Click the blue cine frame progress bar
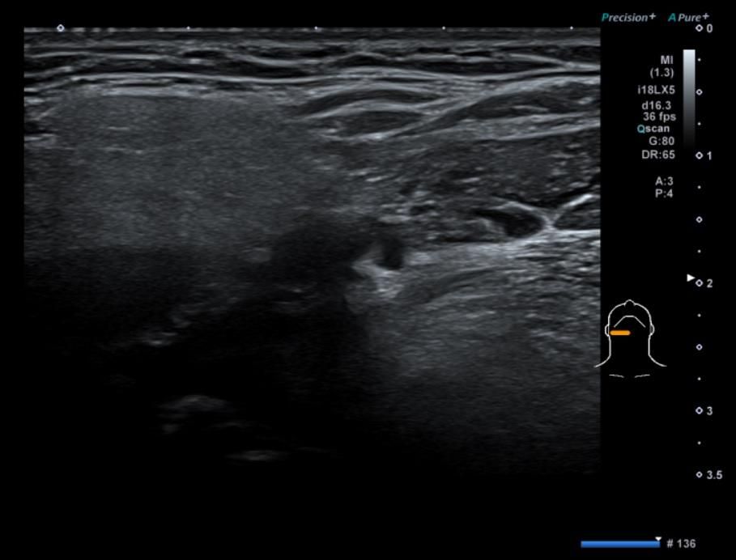736x560 pixels. (x=620, y=544)
